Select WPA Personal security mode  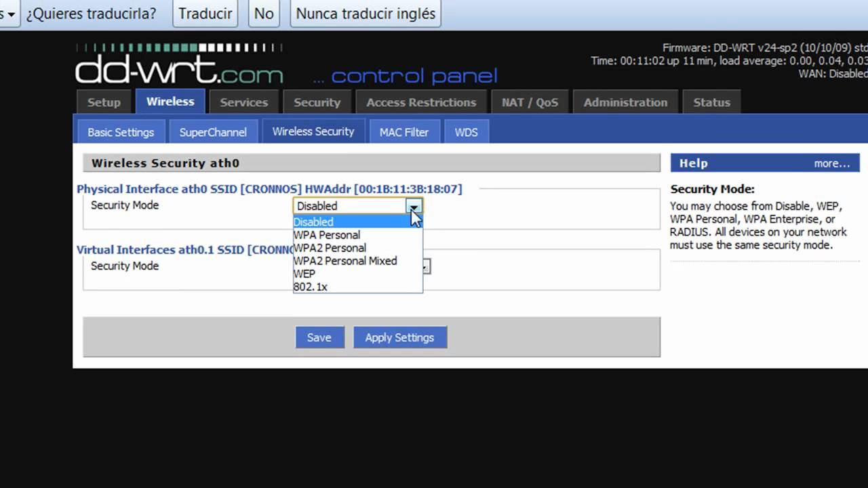pos(327,235)
